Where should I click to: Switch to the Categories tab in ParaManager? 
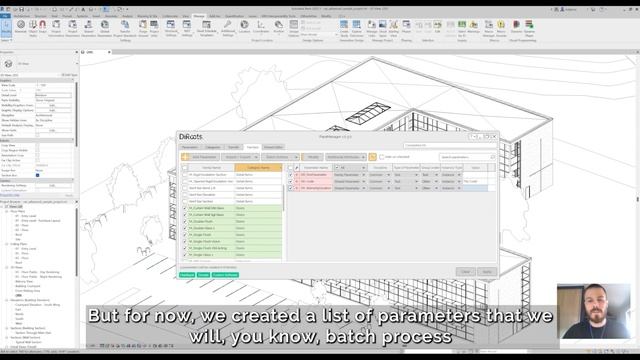pos(213,147)
